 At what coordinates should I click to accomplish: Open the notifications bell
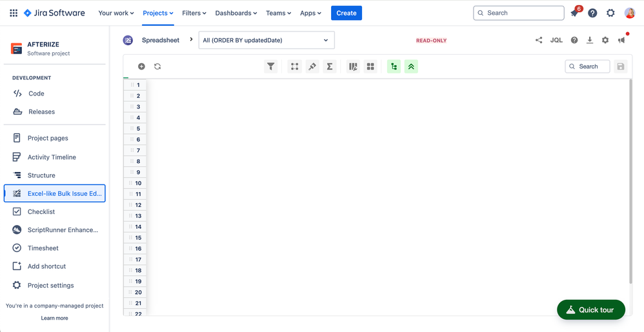[574, 13]
